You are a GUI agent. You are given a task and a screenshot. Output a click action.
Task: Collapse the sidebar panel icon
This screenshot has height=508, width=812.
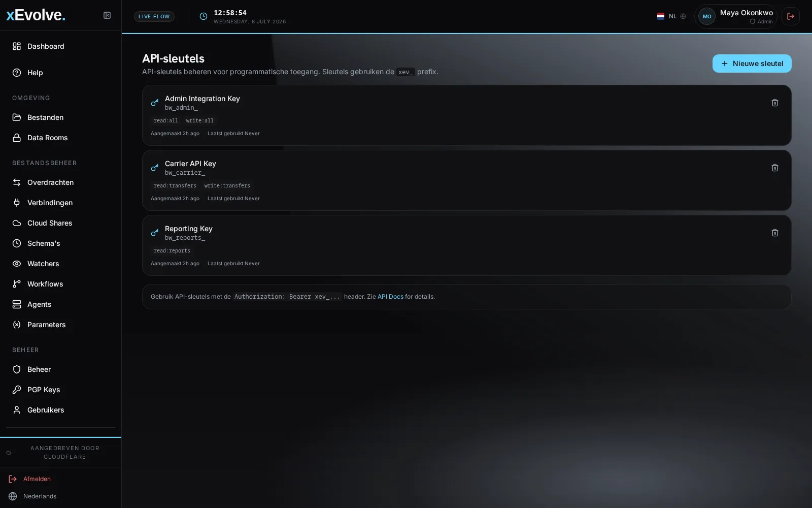coord(107,15)
